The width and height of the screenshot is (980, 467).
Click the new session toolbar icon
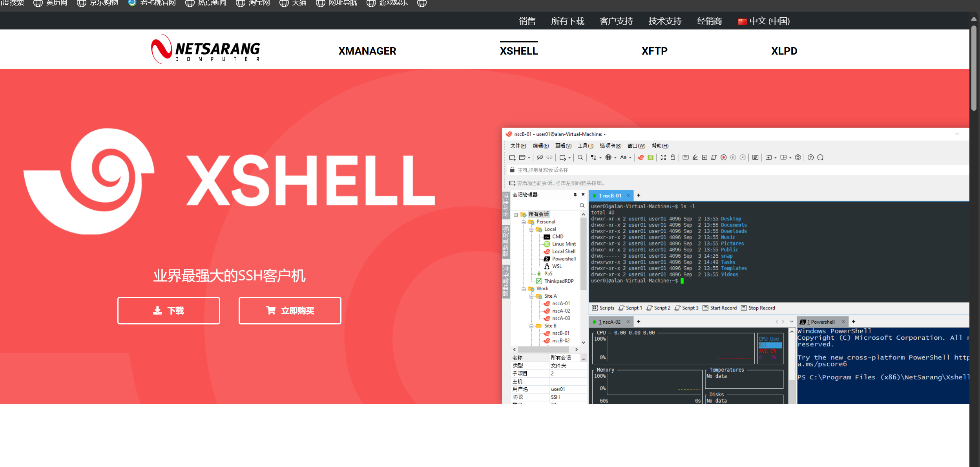click(512, 157)
